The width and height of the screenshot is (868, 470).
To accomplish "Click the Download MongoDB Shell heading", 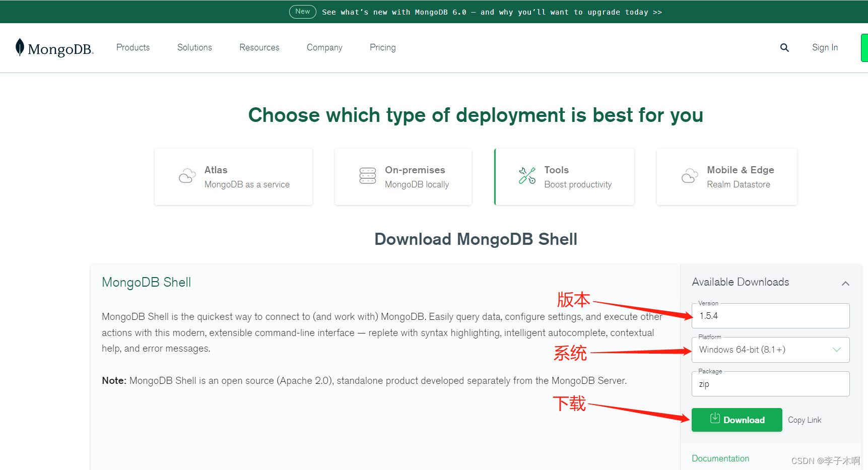I will click(x=476, y=239).
